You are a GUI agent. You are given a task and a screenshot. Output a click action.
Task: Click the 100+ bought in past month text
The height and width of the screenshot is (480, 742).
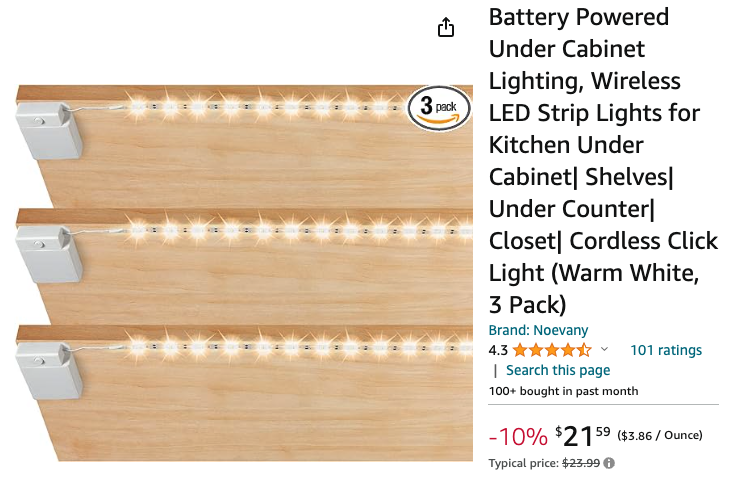563,391
